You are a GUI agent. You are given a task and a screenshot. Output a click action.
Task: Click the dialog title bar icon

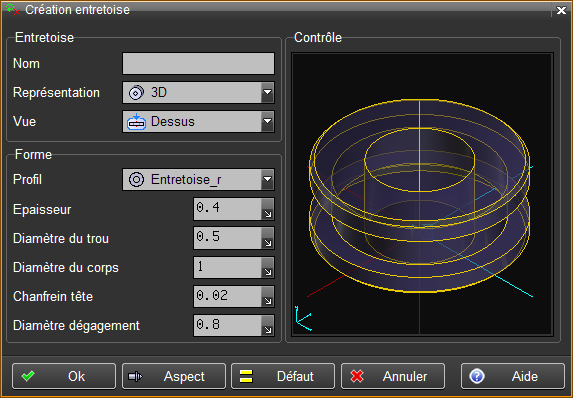pyautogui.click(x=13, y=10)
